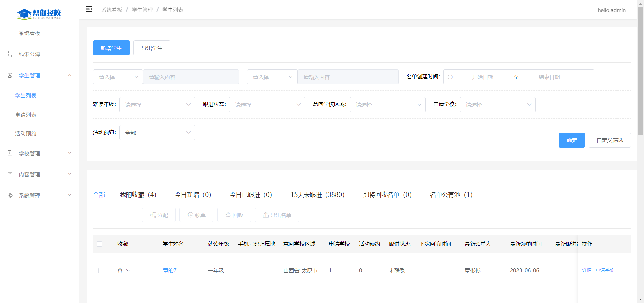Switch to the 今日新增 (0) tab
Screen dimensions: 644x303
[193, 195]
